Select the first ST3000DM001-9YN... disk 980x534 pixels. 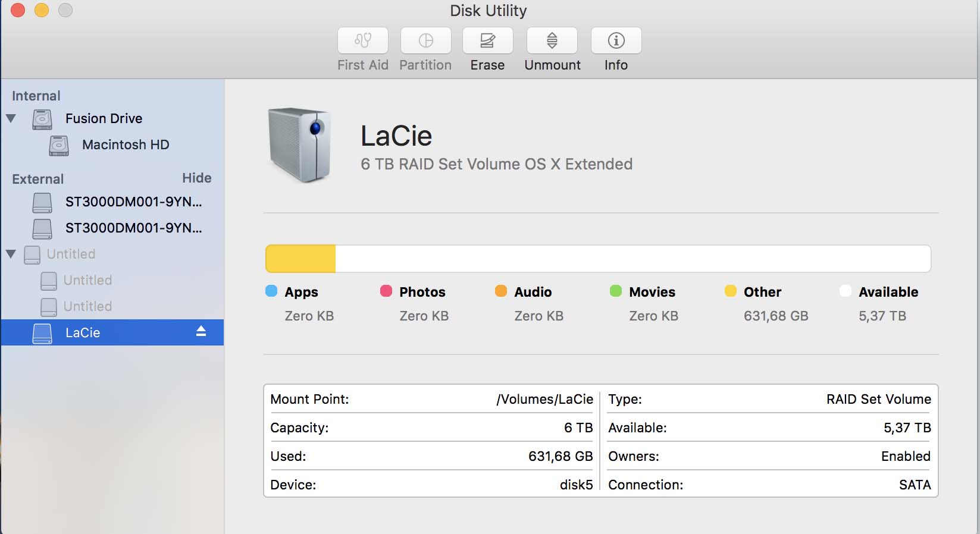112,202
